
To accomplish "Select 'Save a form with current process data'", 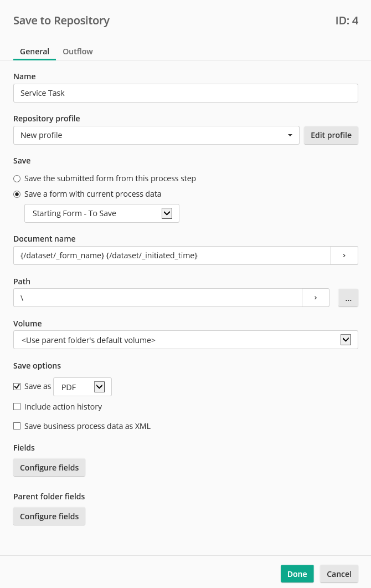I will 17,194.
